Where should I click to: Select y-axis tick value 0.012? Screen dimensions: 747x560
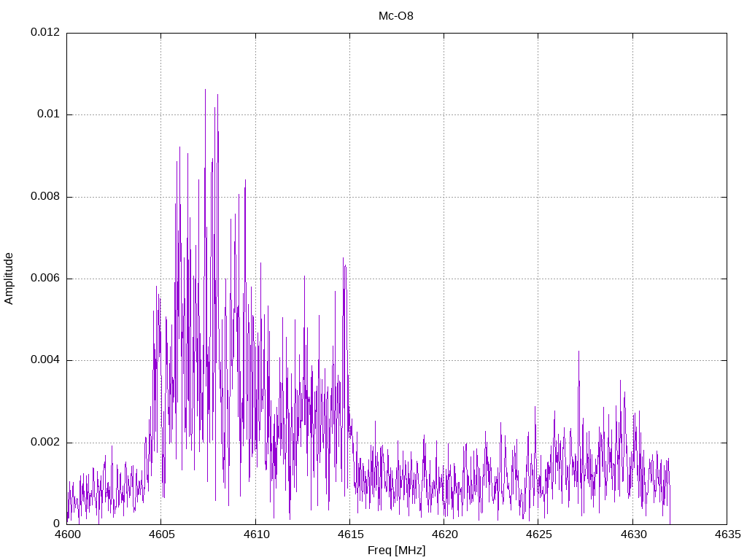point(45,32)
